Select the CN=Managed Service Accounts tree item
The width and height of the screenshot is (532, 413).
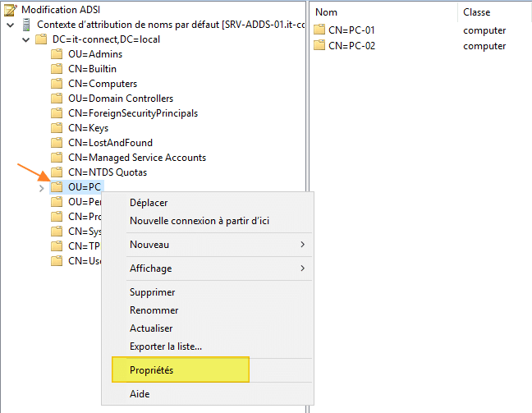(137, 158)
